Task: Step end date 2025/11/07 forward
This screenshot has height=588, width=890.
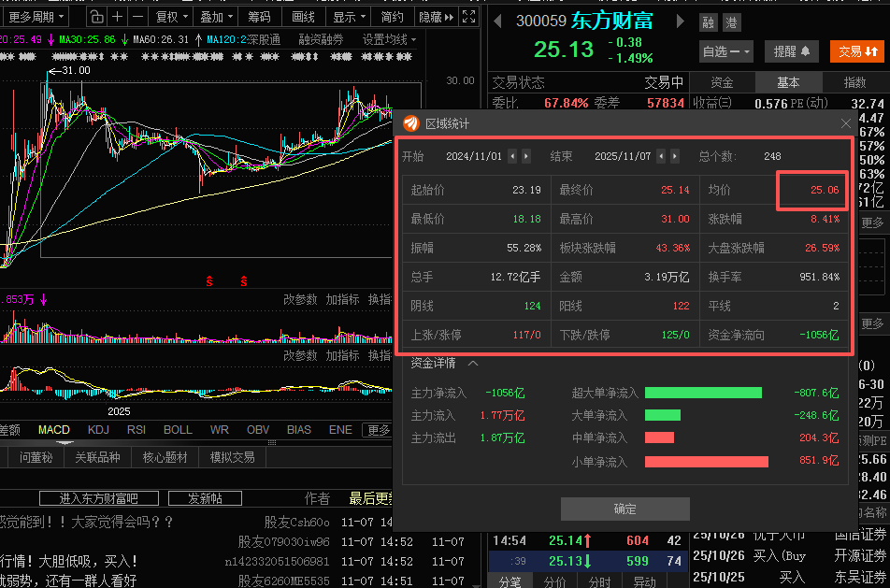Action: pos(675,156)
